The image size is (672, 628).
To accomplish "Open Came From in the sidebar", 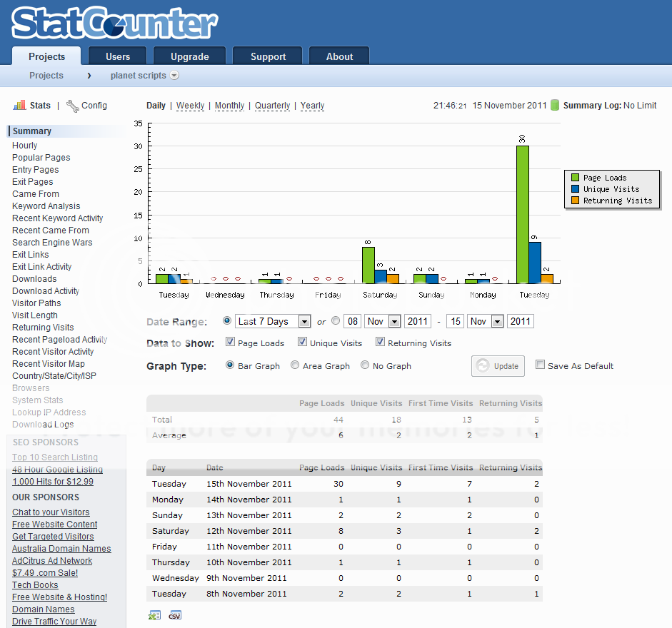I will pos(36,194).
